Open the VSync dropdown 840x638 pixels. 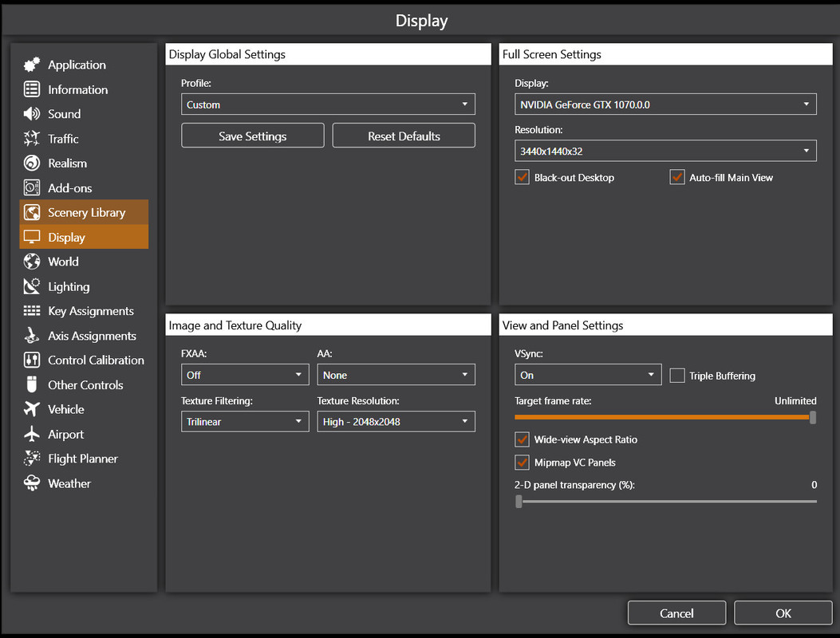588,375
